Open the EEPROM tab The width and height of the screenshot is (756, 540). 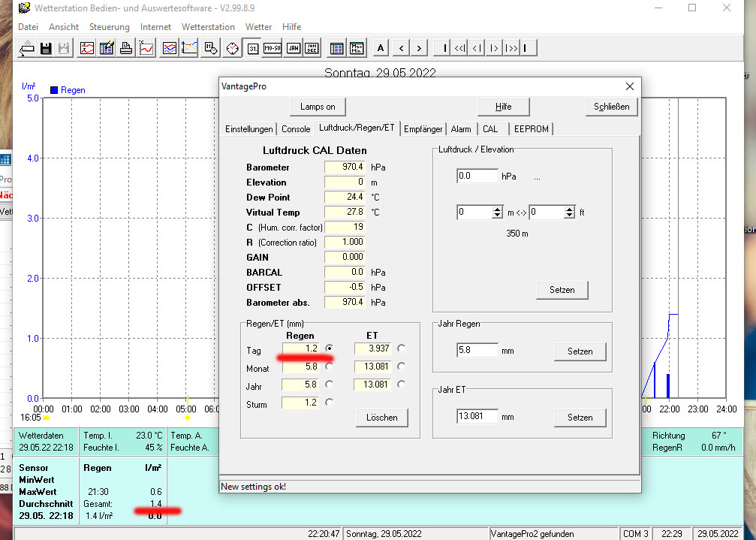531,129
